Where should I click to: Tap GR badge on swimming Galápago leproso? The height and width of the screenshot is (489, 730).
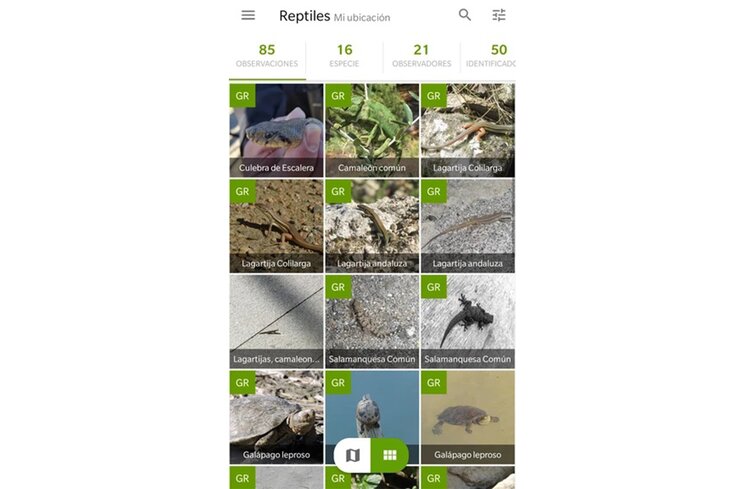click(x=433, y=383)
